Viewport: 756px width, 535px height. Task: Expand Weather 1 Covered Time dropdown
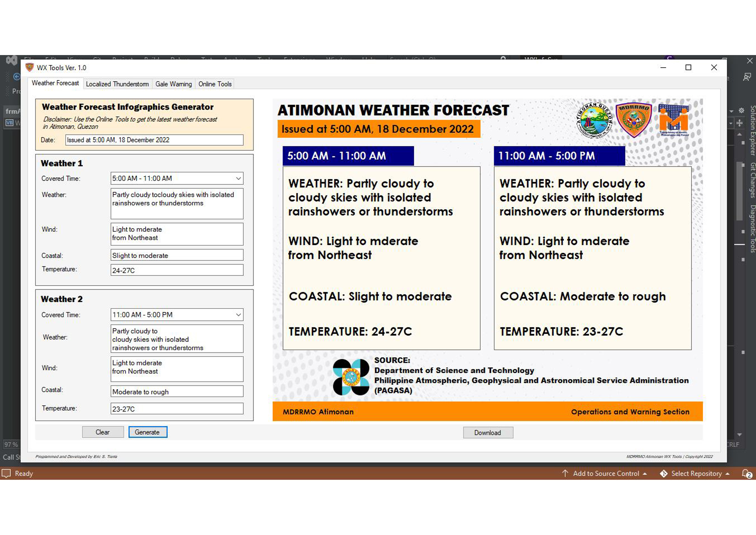click(x=238, y=178)
